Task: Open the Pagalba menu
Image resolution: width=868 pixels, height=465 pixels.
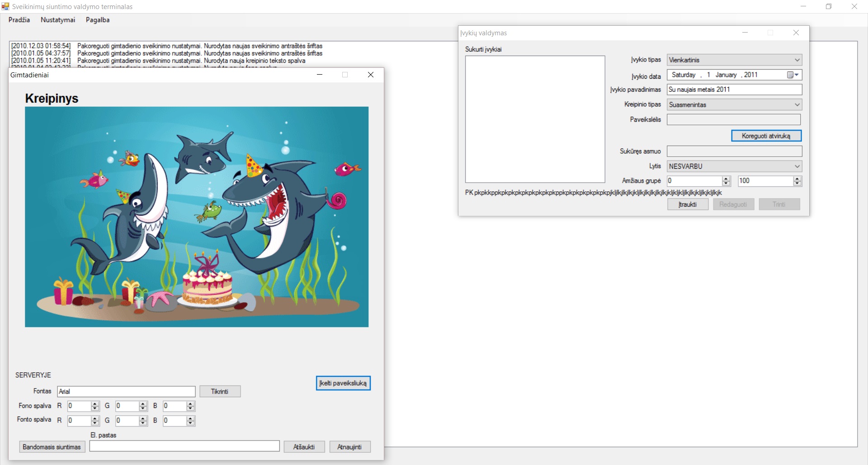Action: [x=98, y=20]
